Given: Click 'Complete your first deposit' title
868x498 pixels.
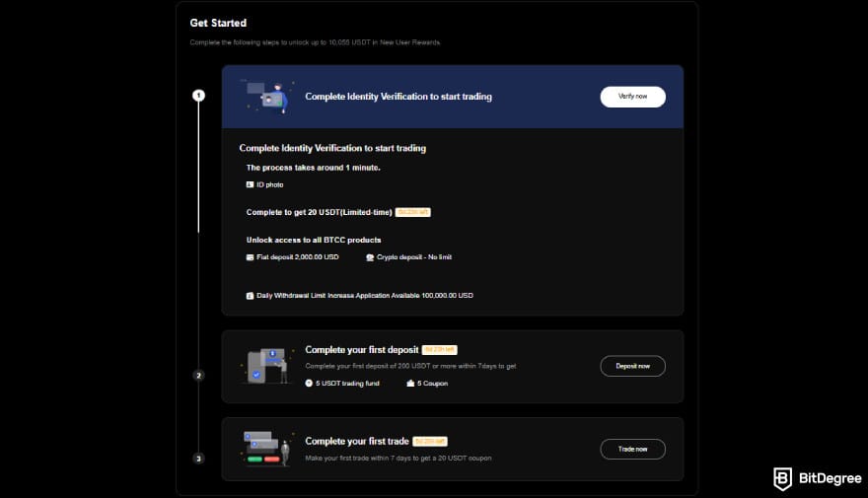Looking at the screenshot, I should (362, 350).
